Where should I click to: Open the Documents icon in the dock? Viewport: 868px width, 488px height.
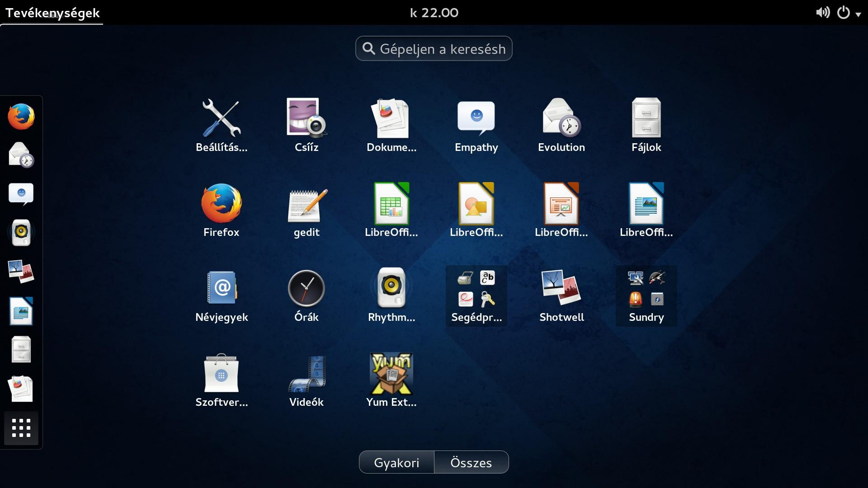21,389
